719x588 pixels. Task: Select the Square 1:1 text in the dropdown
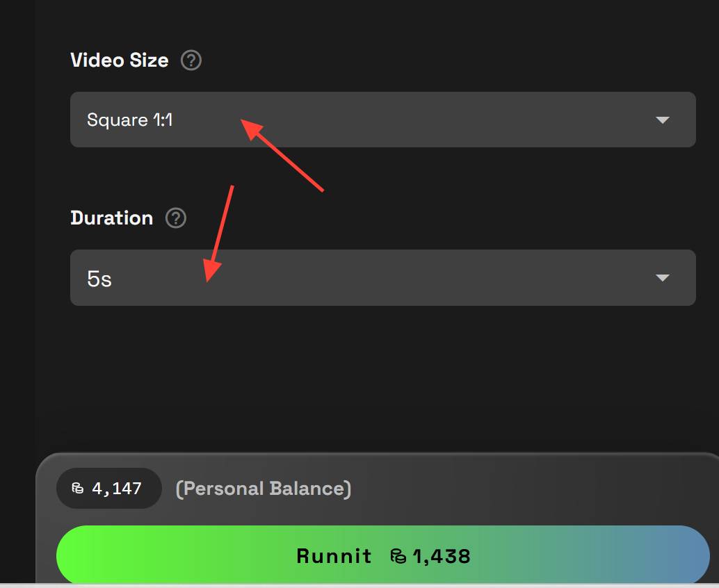pos(129,120)
